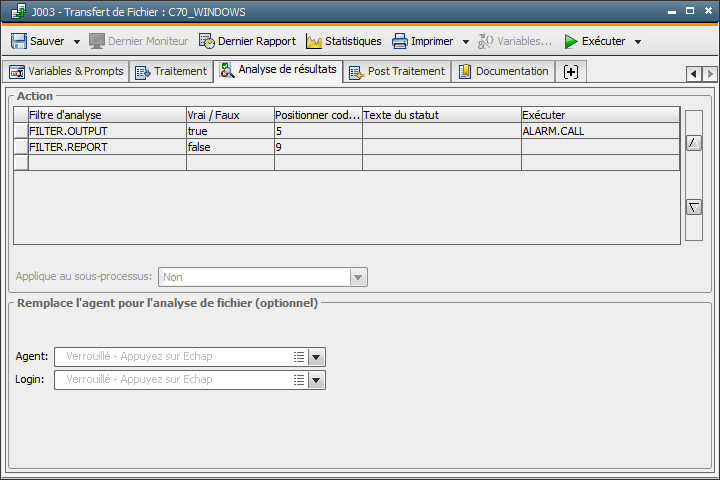Click the add new tab plus icon
Viewport: 720px width, 480px height.
coord(571,72)
